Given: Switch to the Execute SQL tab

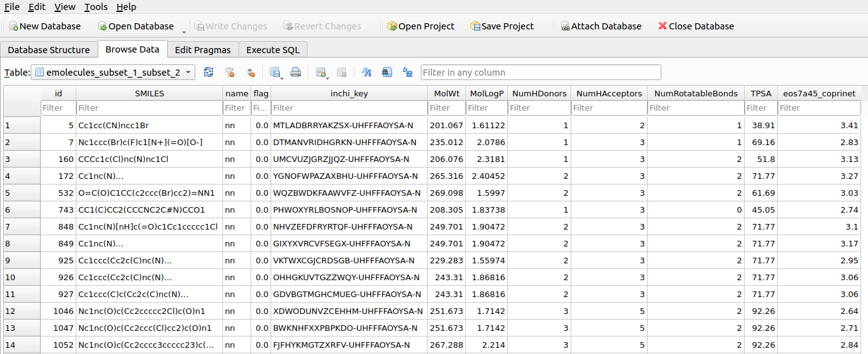Looking at the screenshot, I should (x=272, y=50).
